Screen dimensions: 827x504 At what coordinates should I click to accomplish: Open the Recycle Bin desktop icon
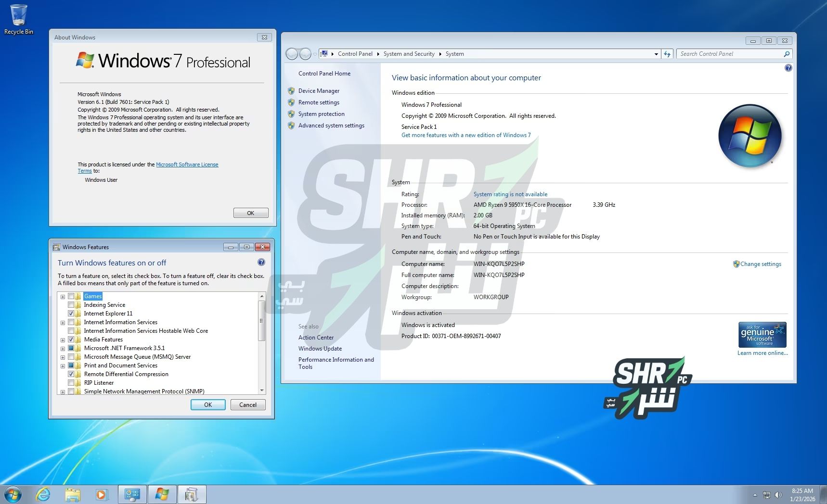click(18, 19)
